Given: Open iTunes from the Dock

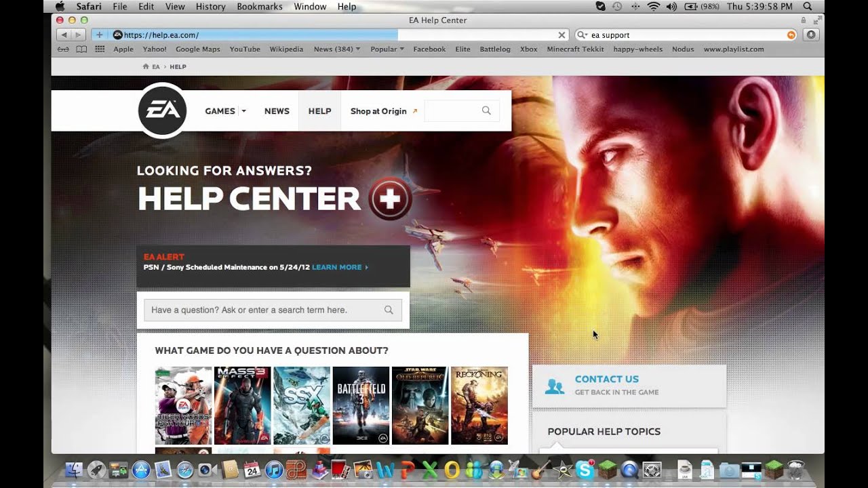Looking at the screenshot, I should click(274, 470).
